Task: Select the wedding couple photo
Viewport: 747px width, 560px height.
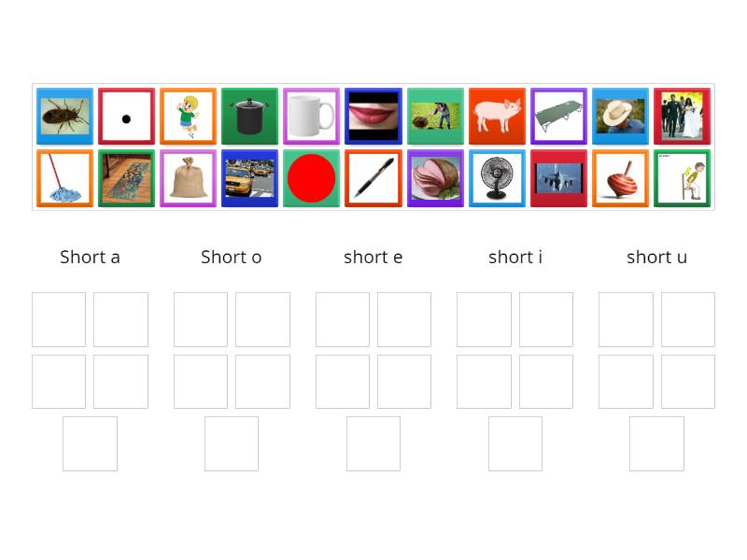Action: [682, 117]
